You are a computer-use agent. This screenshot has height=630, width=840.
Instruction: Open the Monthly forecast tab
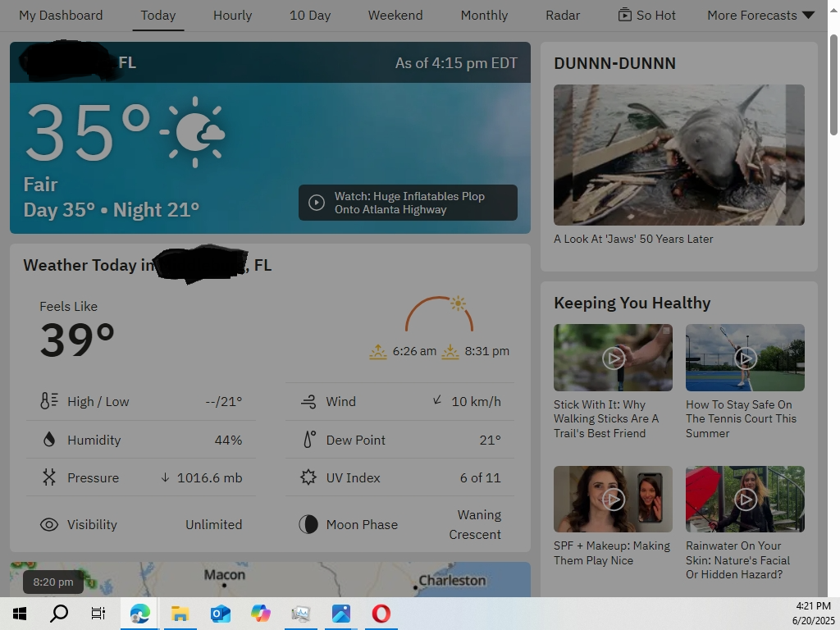pos(484,16)
